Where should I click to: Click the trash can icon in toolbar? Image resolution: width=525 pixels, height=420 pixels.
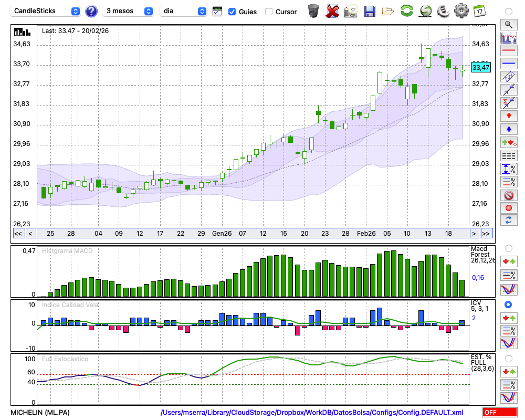(x=313, y=11)
